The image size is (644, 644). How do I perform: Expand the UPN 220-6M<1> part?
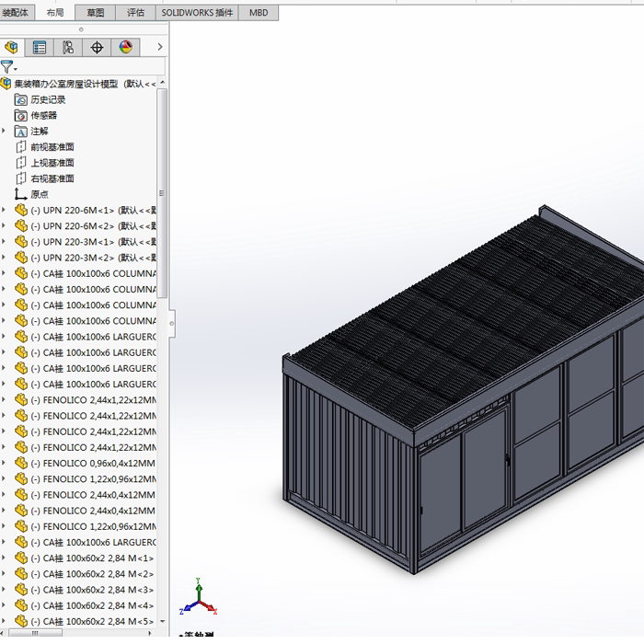click(4, 210)
